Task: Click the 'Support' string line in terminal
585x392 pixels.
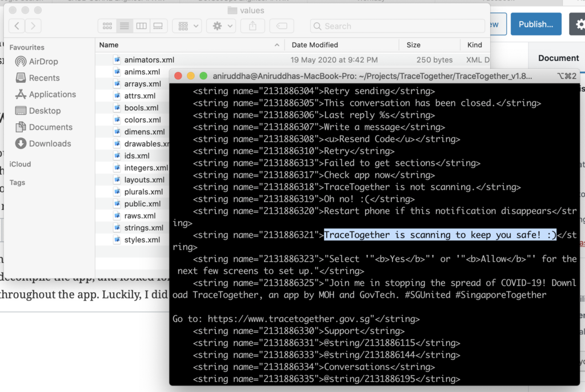Action: [298, 331]
